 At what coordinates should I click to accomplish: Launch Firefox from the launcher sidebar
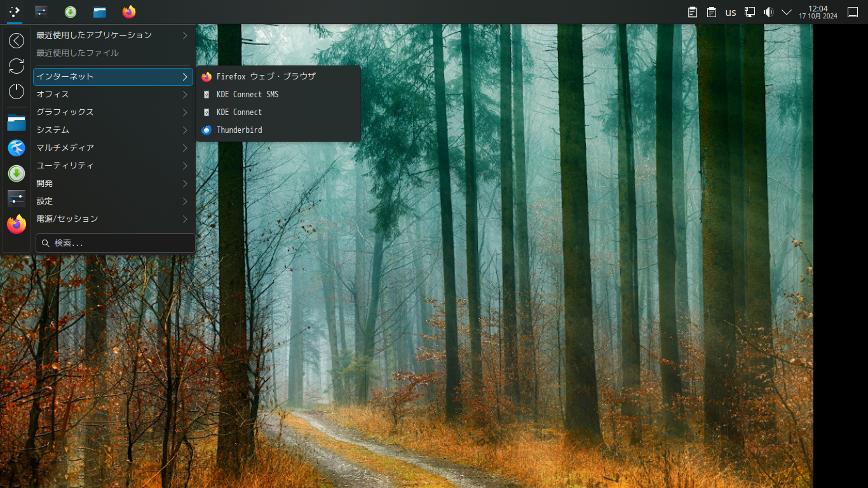pyautogui.click(x=17, y=224)
